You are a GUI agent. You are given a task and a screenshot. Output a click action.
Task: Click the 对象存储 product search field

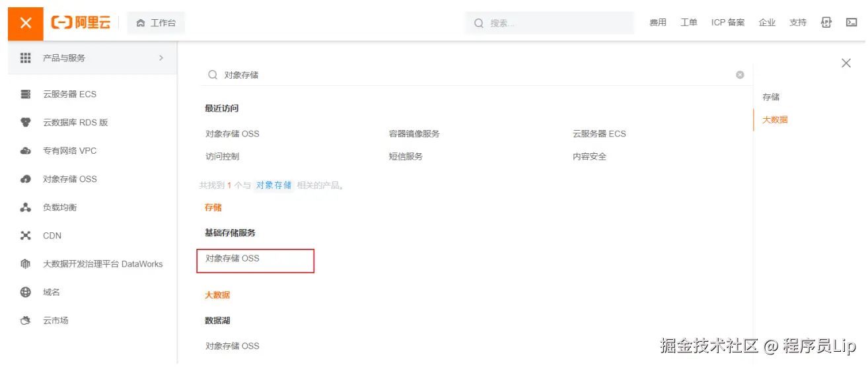476,75
